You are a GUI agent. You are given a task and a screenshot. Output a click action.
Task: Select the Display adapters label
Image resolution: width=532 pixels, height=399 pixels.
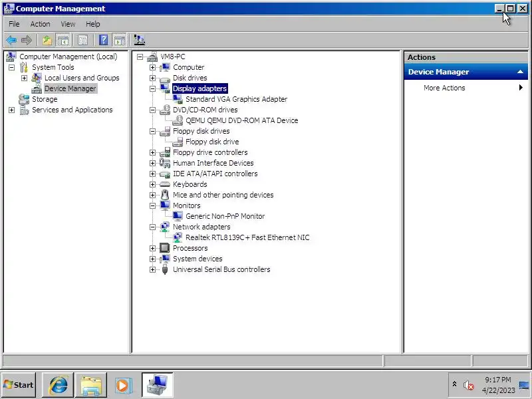click(200, 88)
